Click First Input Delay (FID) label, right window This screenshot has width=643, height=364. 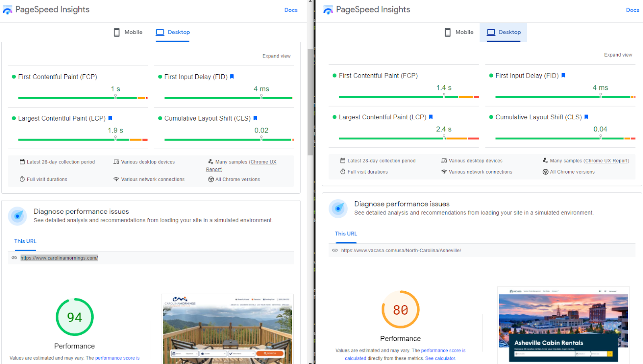coord(527,76)
